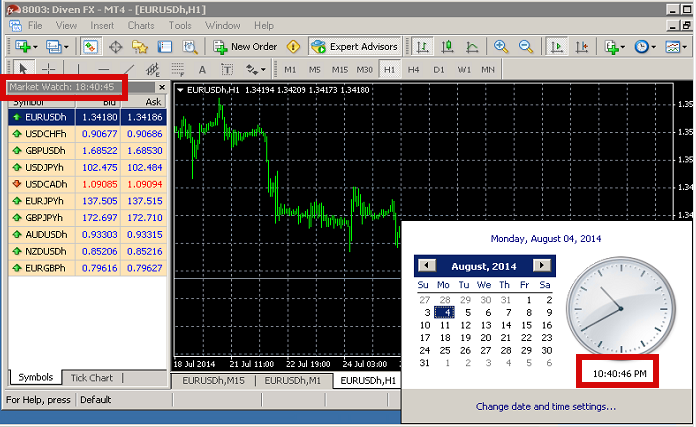Set timeframe to M5

(314, 70)
